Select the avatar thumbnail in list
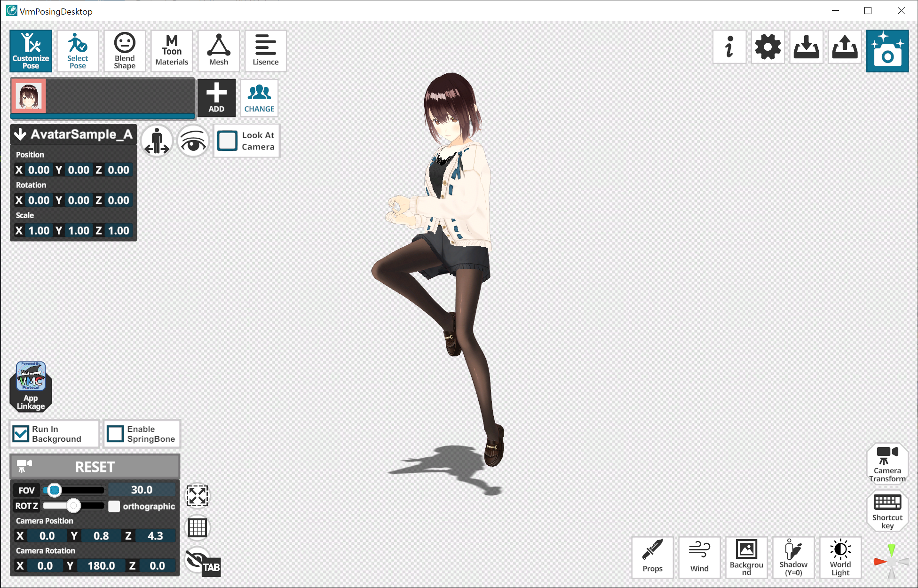Screen dimensions: 918x588 point(29,96)
